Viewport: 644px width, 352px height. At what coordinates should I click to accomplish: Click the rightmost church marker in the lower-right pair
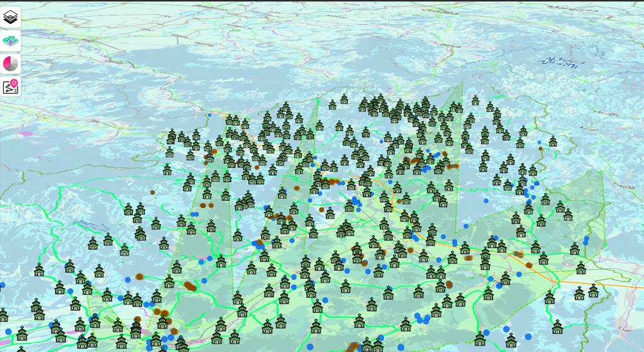[x=593, y=292]
